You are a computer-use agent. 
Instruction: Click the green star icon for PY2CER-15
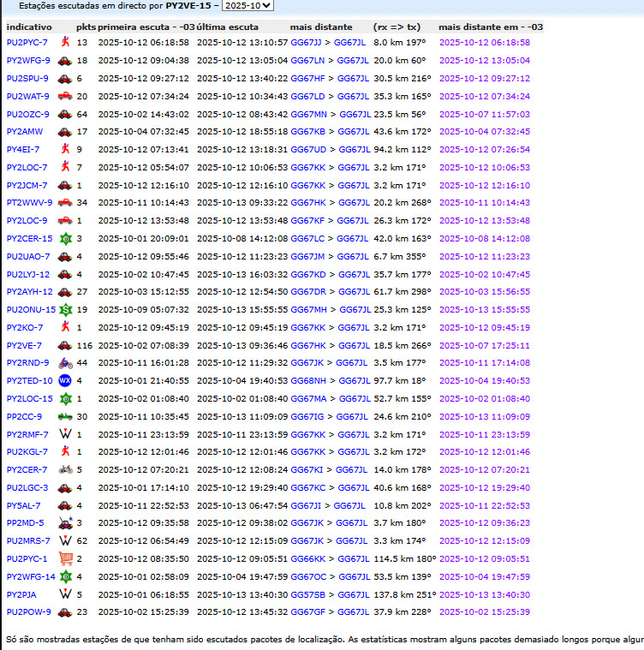[65, 238]
